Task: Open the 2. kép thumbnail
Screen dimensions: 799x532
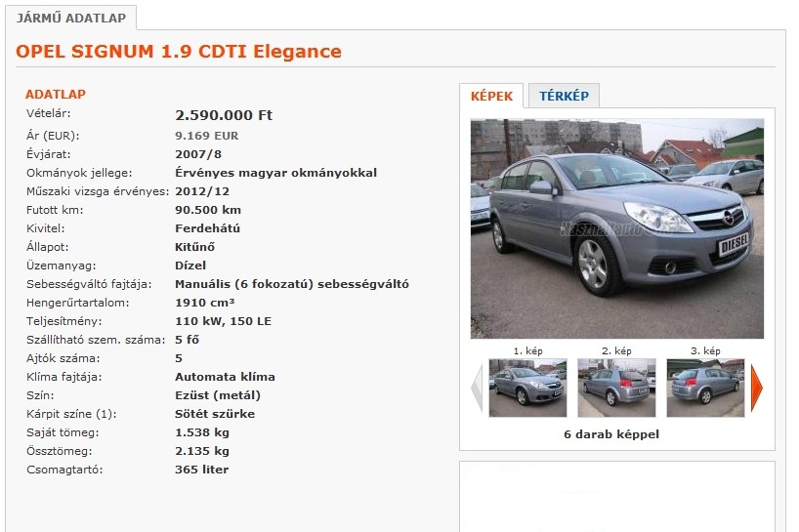Action: tap(616, 388)
